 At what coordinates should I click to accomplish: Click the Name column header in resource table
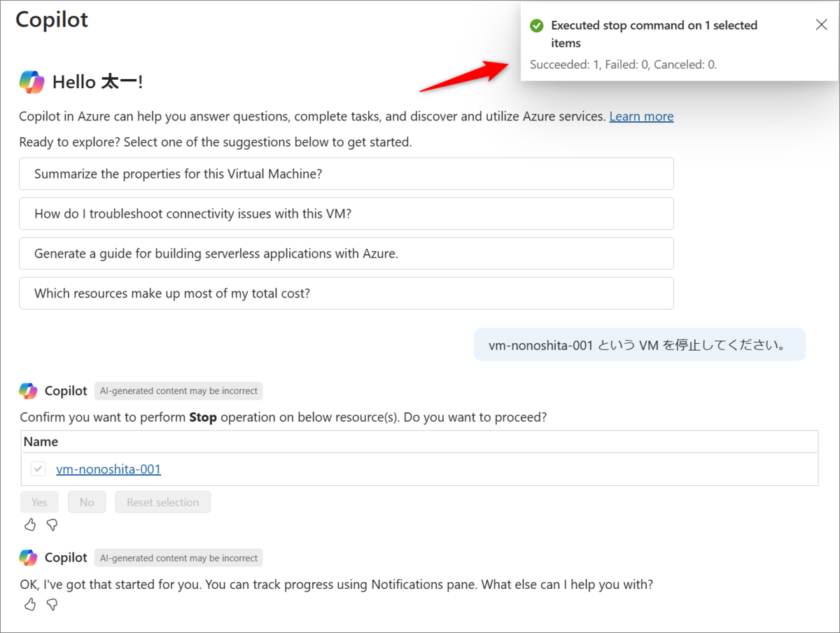tap(41, 442)
